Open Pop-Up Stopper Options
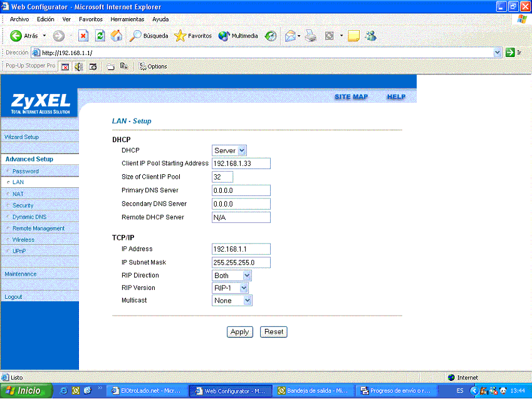Screen dimensions: 532x399 coord(153,66)
